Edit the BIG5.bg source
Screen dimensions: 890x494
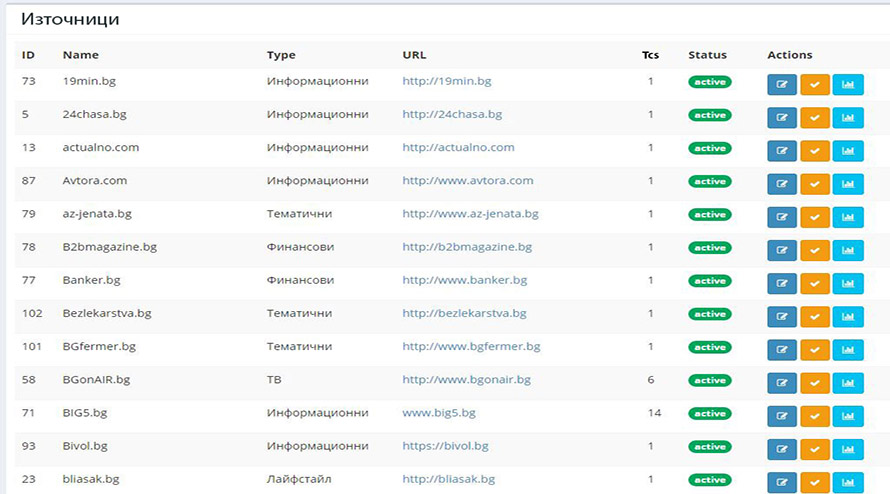(782, 416)
